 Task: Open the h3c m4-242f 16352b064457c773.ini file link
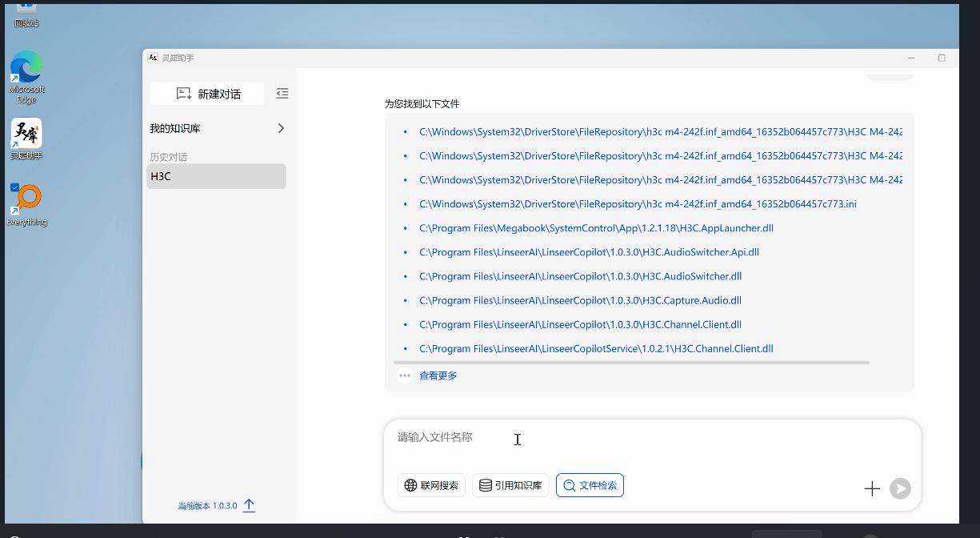tap(638, 204)
